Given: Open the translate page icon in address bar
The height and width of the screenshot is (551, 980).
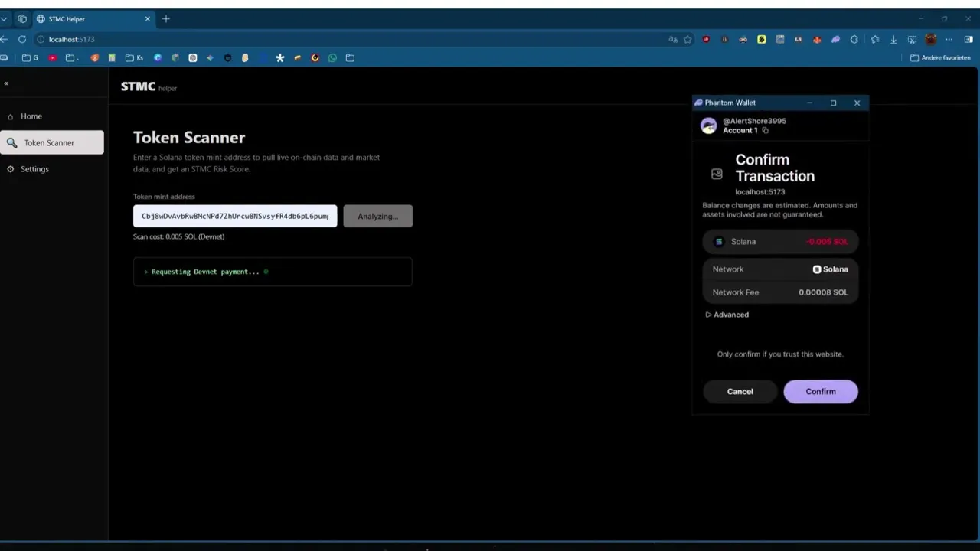Looking at the screenshot, I should [673, 39].
